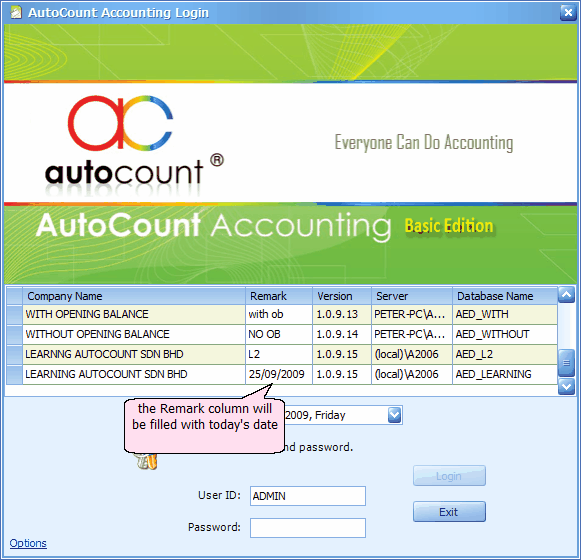Select row header of WITH OPENING BALANCE

point(14,314)
